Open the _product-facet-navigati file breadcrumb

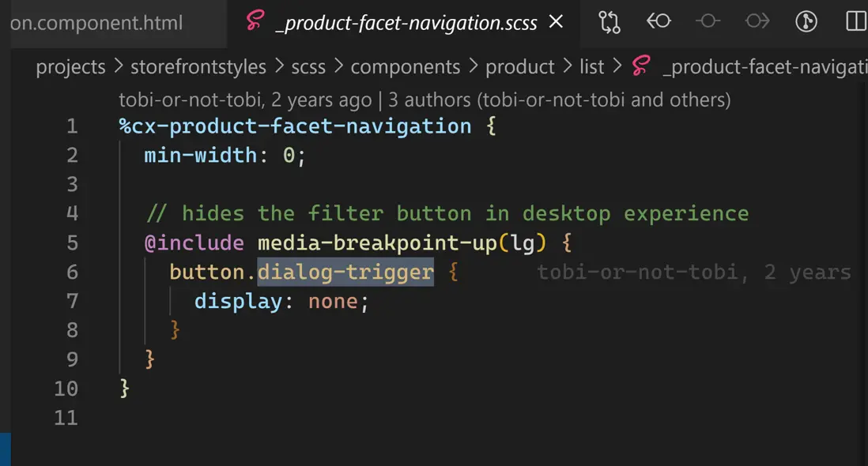coord(765,67)
